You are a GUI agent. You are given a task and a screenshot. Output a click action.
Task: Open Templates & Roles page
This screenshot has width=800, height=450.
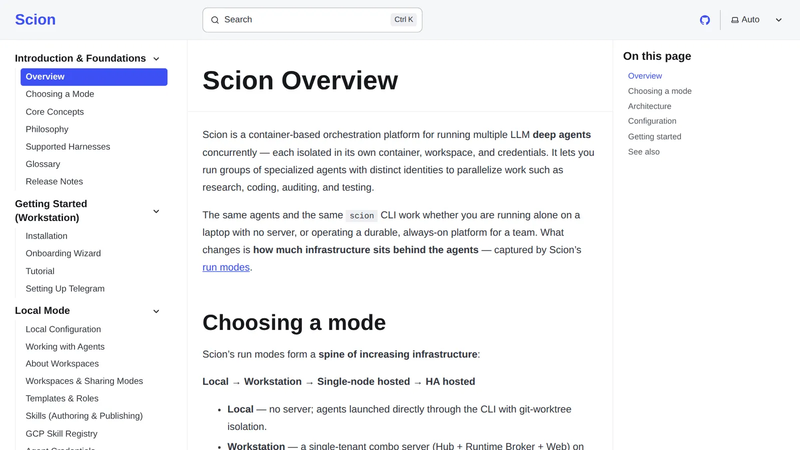click(62, 398)
